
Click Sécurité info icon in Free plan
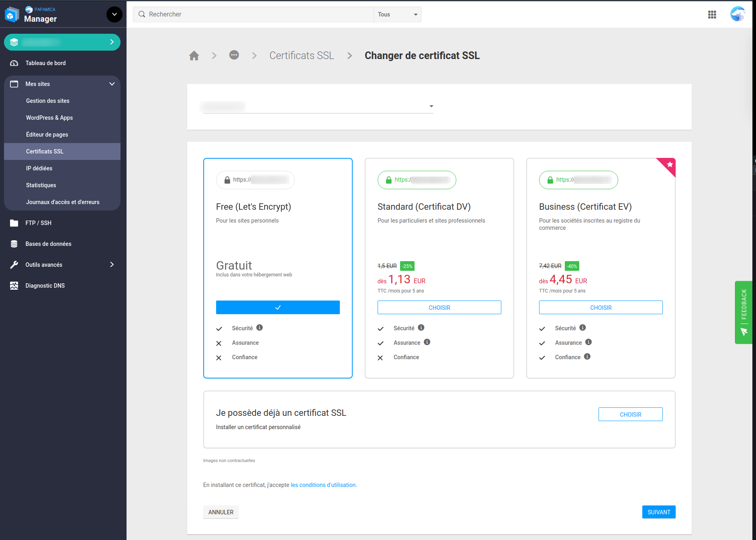tap(259, 327)
